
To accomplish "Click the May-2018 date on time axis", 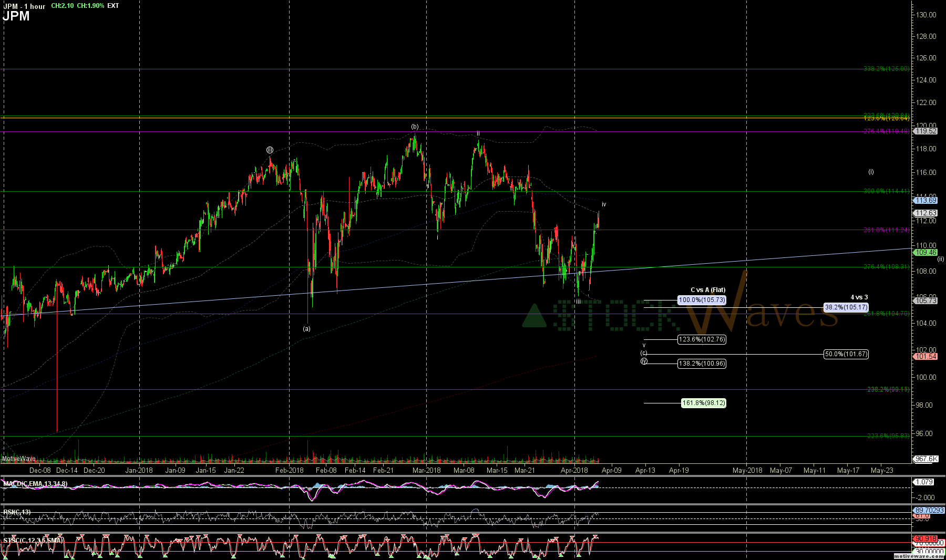I will (x=747, y=470).
